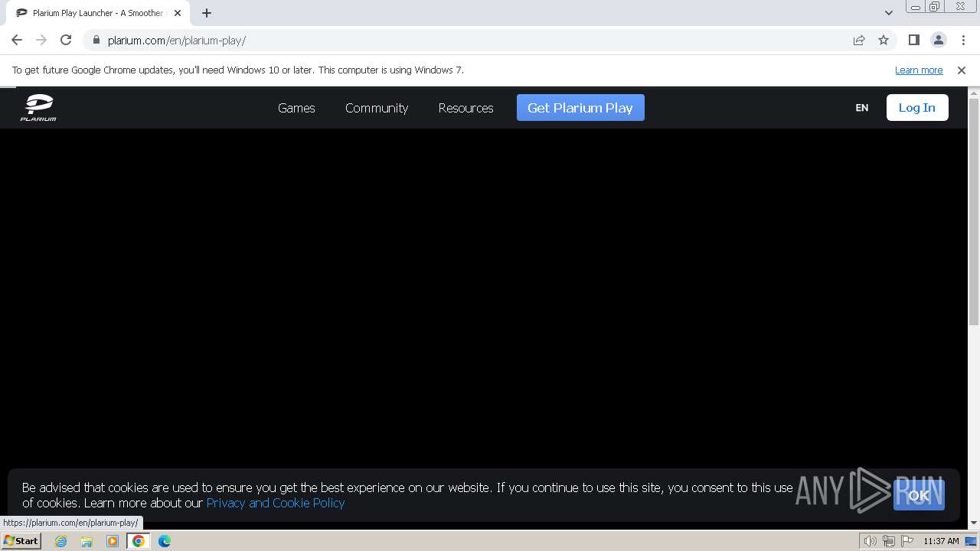980x551 pixels.
Task: Go back to previous page
Action: pos(17,40)
